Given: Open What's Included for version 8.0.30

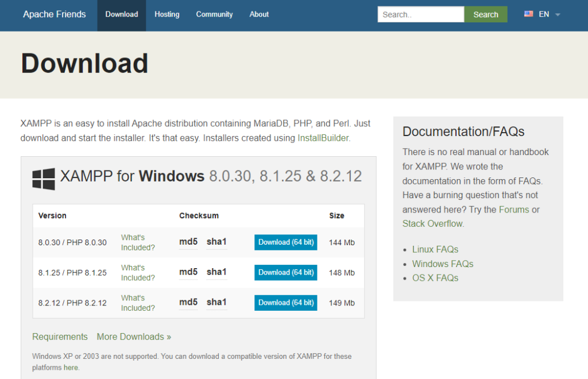Looking at the screenshot, I should coord(138,242).
